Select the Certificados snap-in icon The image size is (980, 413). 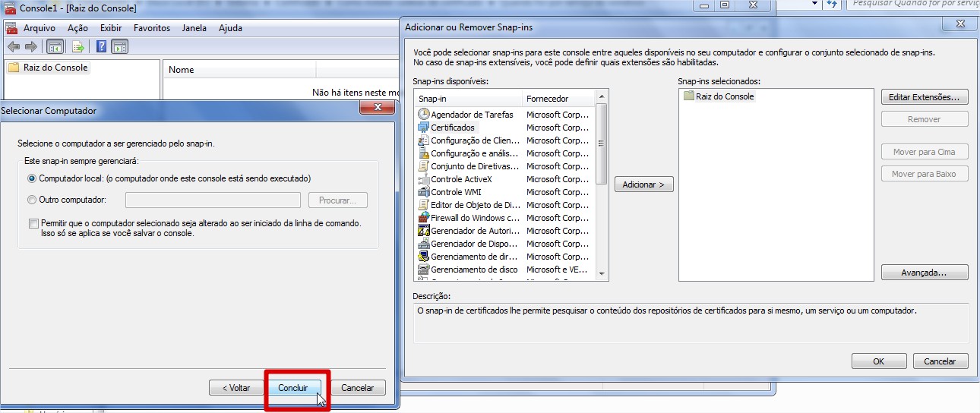[424, 128]
